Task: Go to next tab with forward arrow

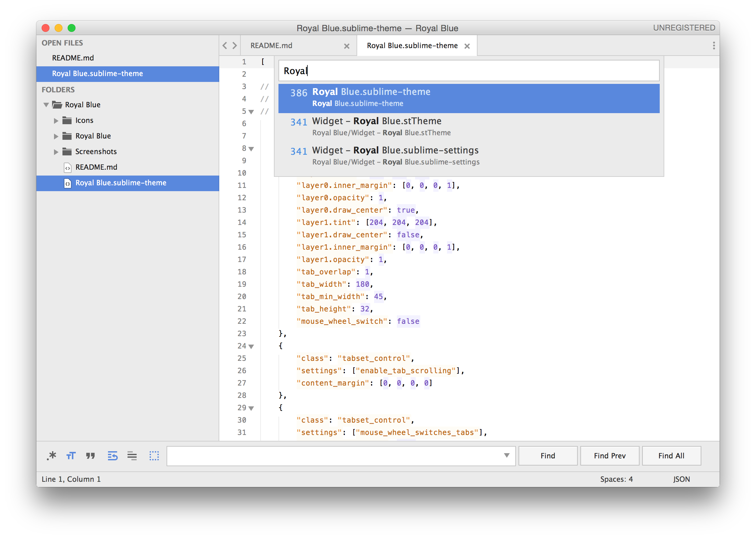Action: pyautogui.click(x=235, y=46)
